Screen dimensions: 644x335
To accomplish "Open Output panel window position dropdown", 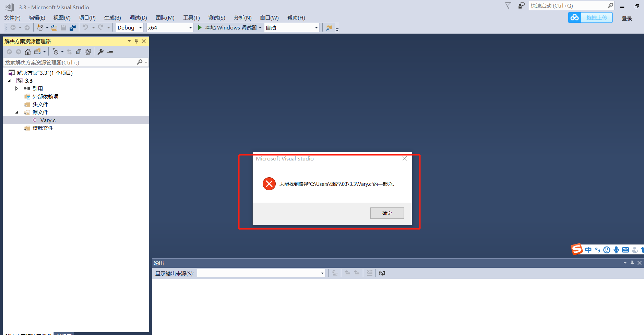I will (625, 263).
